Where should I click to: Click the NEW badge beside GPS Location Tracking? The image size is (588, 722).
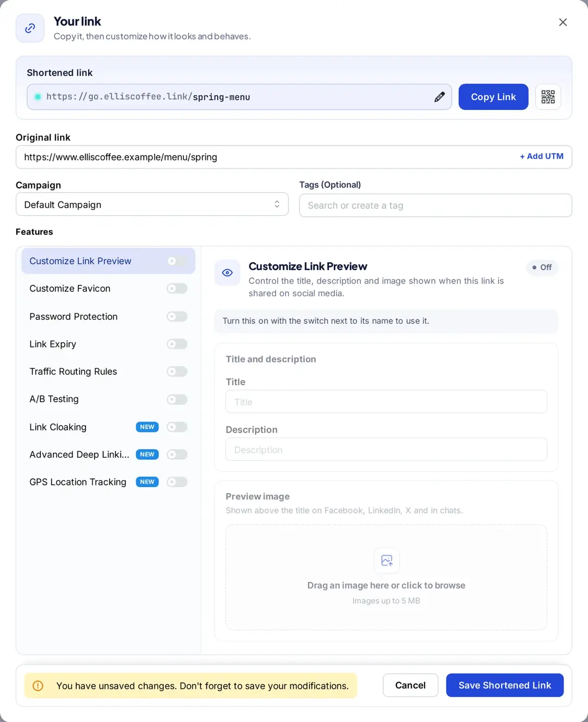click(x=147, y=482)
